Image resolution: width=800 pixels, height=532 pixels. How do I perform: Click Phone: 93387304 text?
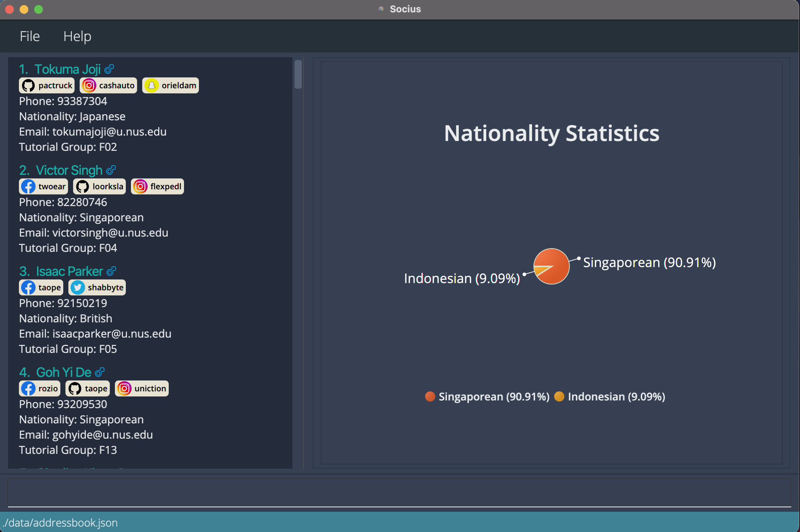63,101
